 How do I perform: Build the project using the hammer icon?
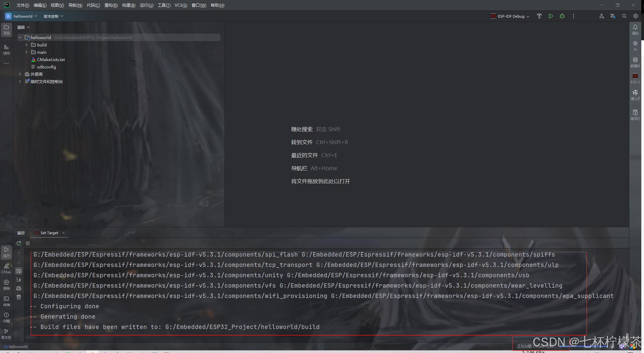click(x=539, y=16)
